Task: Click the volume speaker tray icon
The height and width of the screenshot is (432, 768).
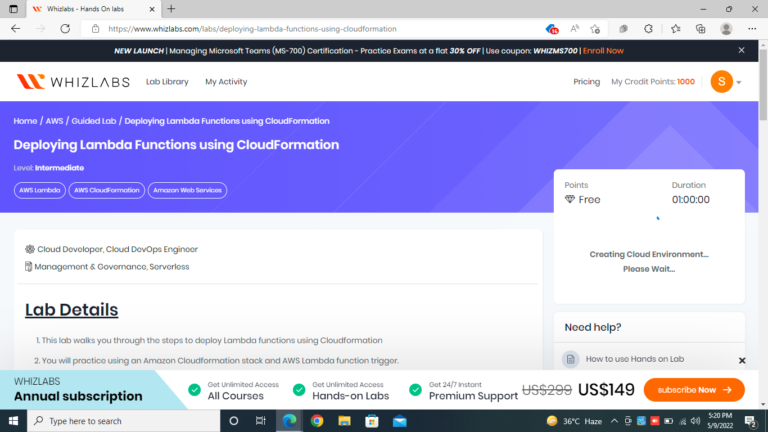Action: [x=696, y=421]
